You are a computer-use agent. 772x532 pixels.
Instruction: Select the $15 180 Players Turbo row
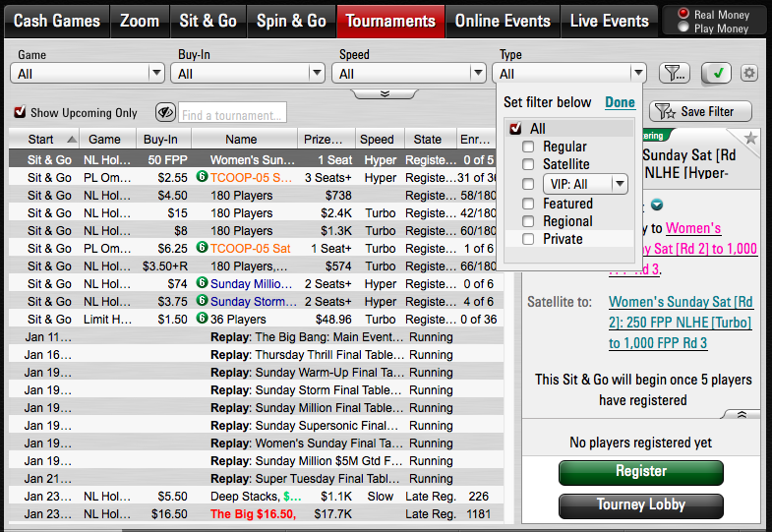(252, 212)
